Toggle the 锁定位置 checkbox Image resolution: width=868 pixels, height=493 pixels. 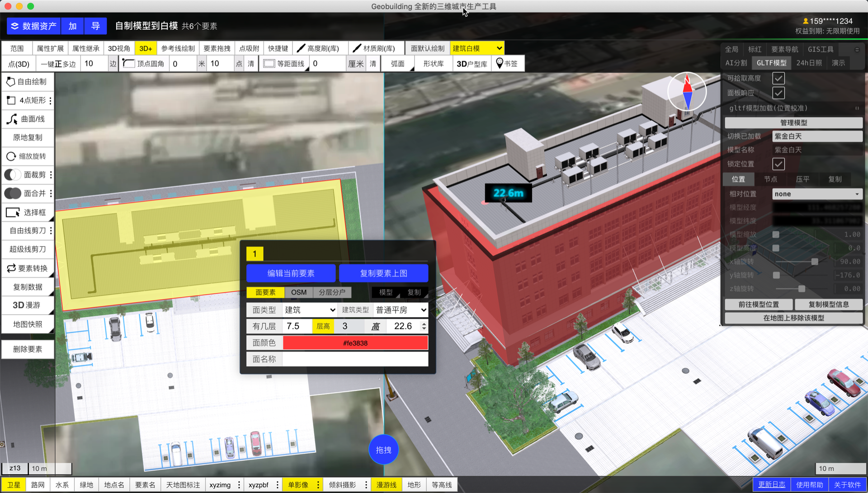[x=778, y=164]
